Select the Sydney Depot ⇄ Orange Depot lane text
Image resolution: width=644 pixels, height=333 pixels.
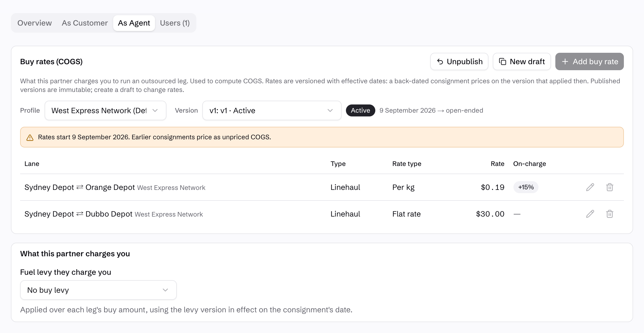tap(80, 187)
